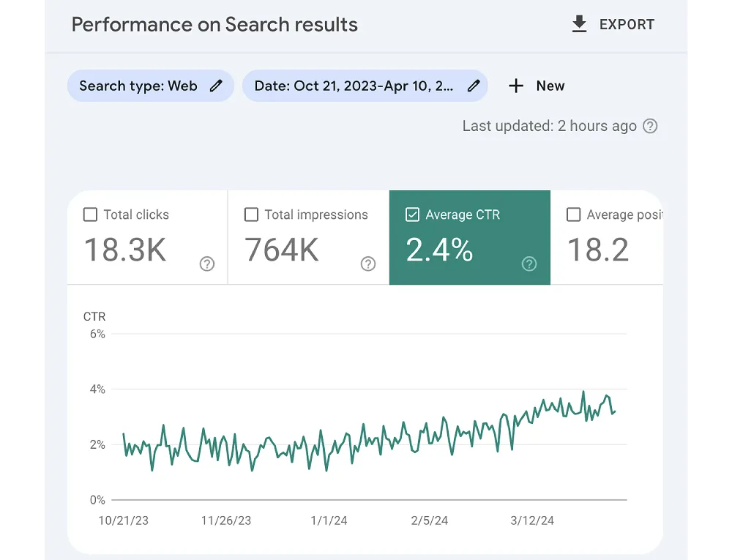
Task: Click the New filter button
Action: (550, 86)
